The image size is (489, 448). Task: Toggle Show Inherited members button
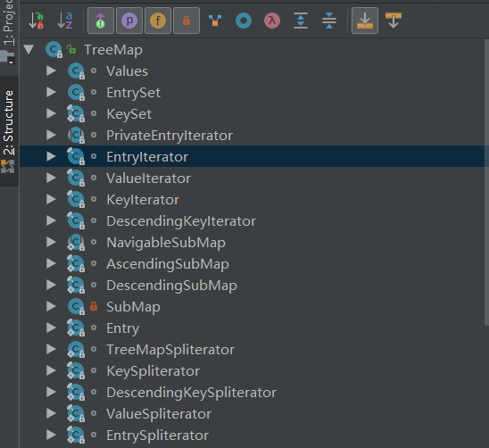(101, 21)
